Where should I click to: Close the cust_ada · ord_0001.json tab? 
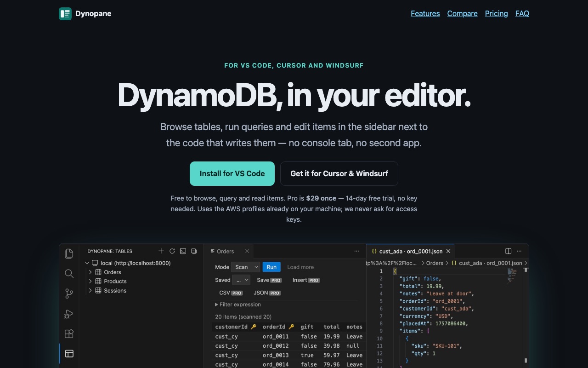[448, 251]
